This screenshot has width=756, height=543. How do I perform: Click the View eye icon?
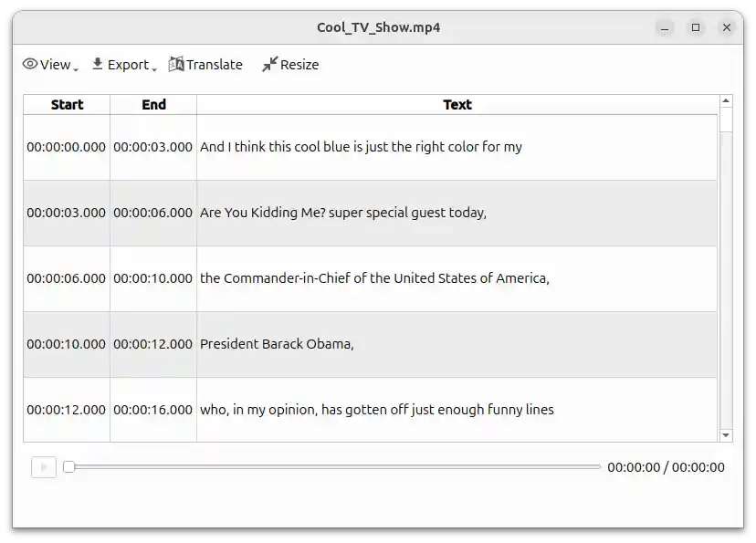point(30,64)
